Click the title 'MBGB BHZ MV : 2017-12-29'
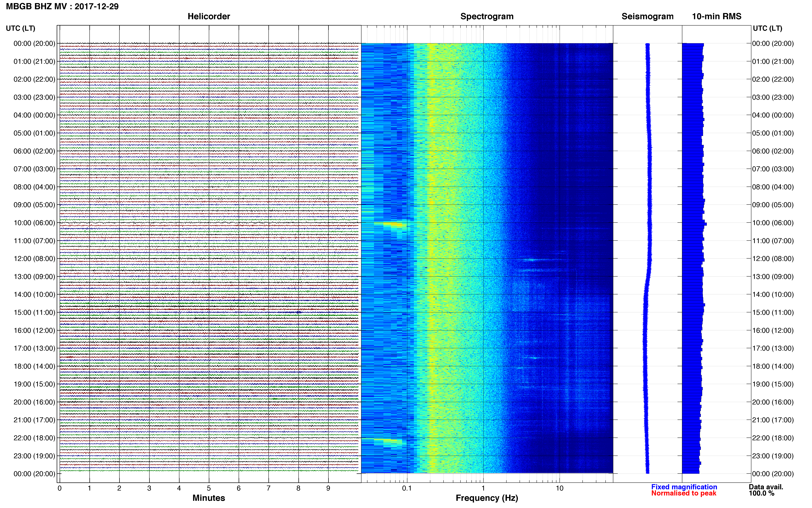 pos(62,6)
